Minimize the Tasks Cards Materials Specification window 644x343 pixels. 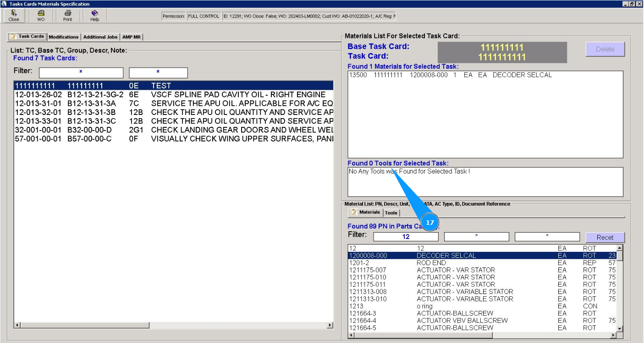click(x=626, y=4)
